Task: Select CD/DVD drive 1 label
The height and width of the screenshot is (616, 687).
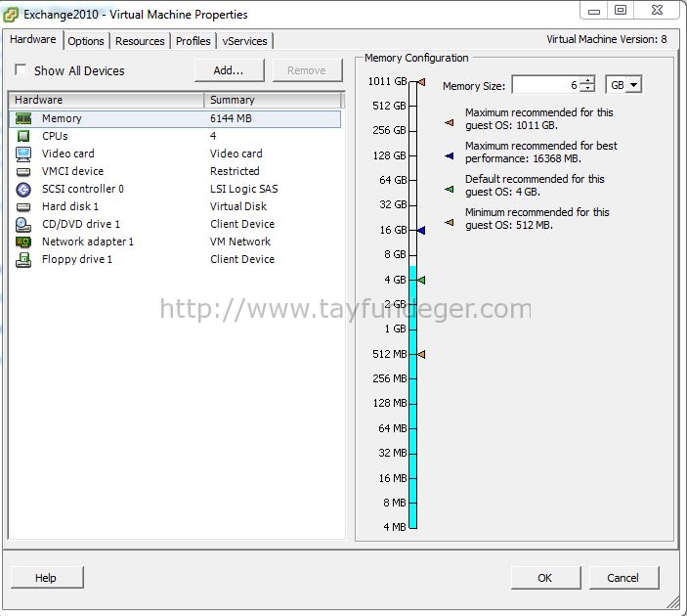Action: tap(81, 224)
